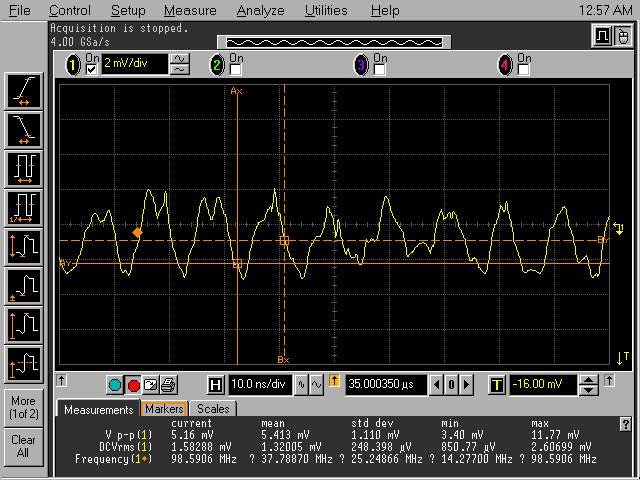
Task: Click the cyan run acquisition button
Action: click(x=115, y=385)
